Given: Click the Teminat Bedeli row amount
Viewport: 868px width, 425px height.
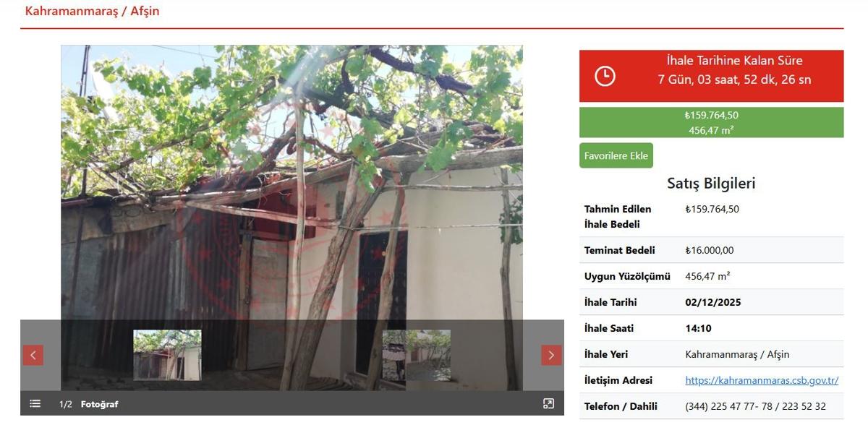Looking at the screenshot, I should [x=710, y=250].
